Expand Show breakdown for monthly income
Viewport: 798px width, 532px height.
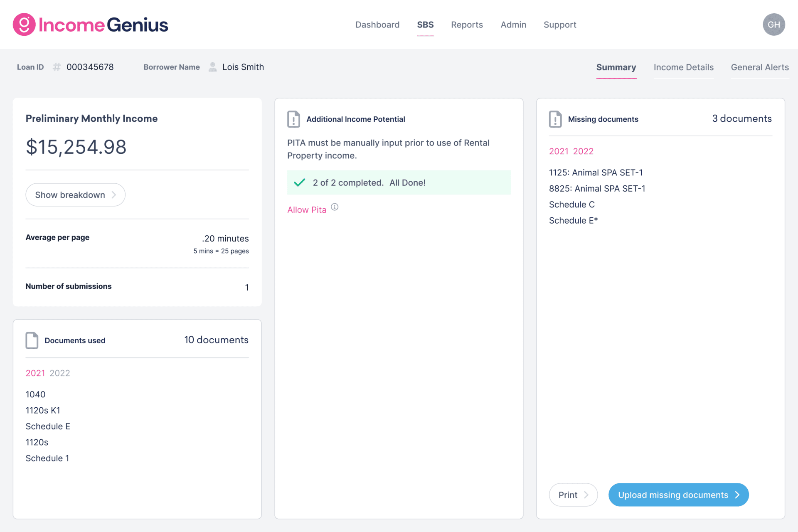[75, 195]
